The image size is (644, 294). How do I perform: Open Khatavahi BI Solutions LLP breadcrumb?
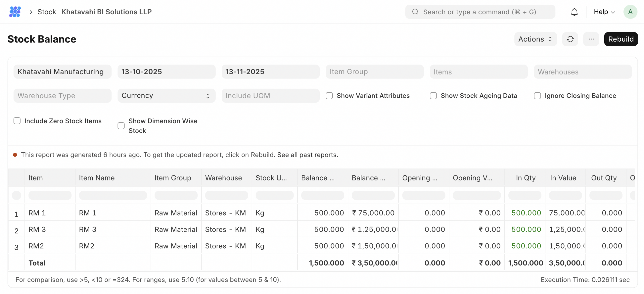pos(106,12)
